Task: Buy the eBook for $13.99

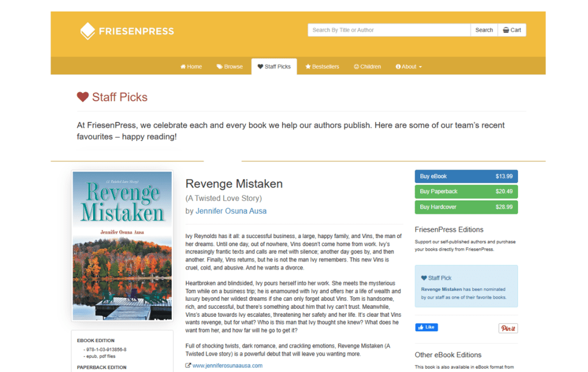Action: point(466,177)
